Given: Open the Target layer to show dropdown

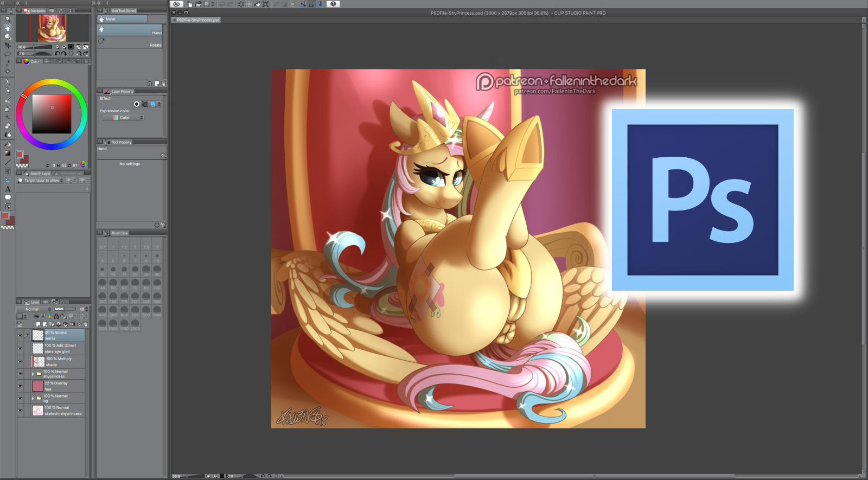Looking at the screenshot, I should point(41,181).
